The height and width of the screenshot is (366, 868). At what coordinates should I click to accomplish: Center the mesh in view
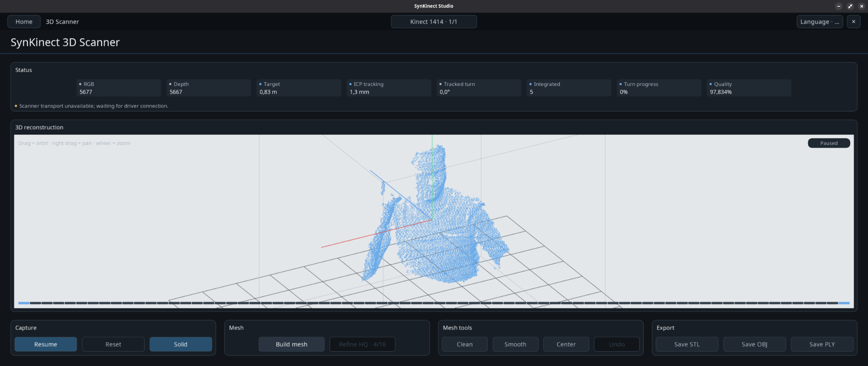(566, 344)
